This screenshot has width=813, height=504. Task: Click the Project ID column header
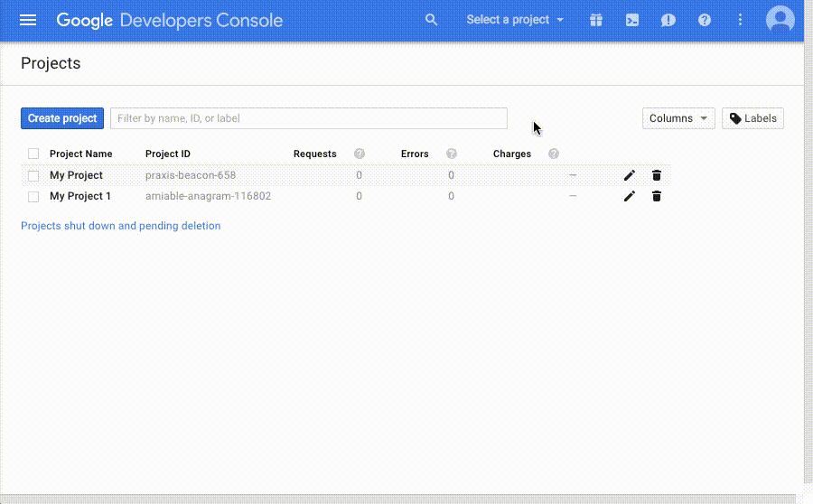coord(167,154)
